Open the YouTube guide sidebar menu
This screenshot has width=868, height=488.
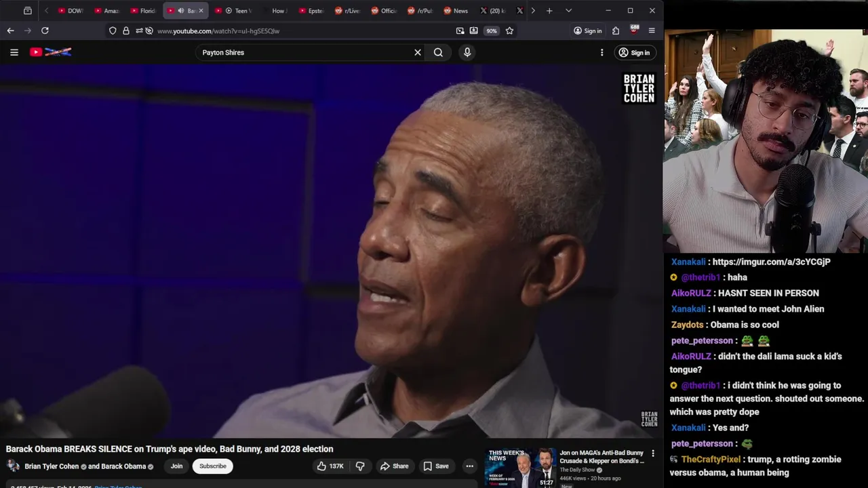pos(14,52)
